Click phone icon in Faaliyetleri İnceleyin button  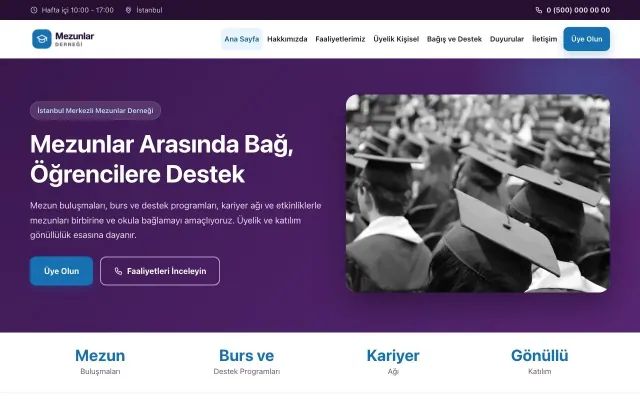118,271
